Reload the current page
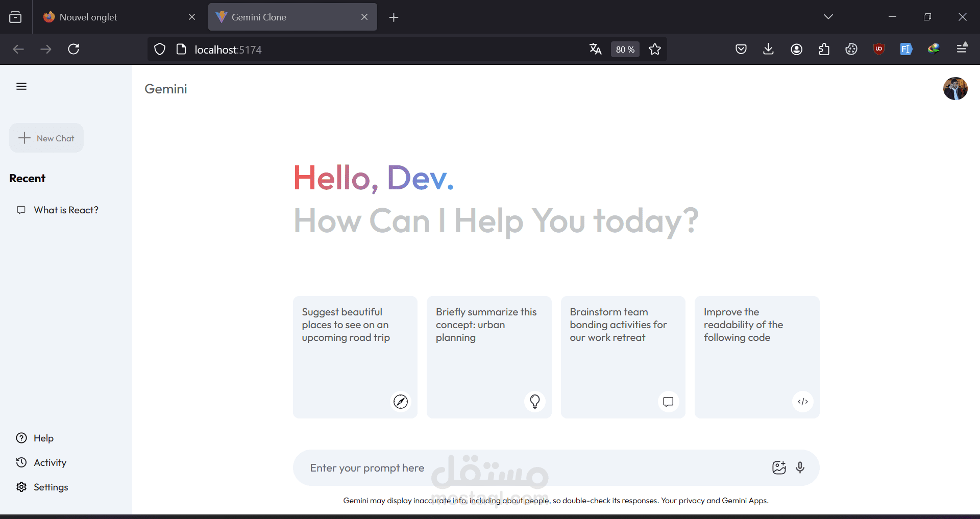The height and width of the screenshot is (519, 980). [73, 49]
